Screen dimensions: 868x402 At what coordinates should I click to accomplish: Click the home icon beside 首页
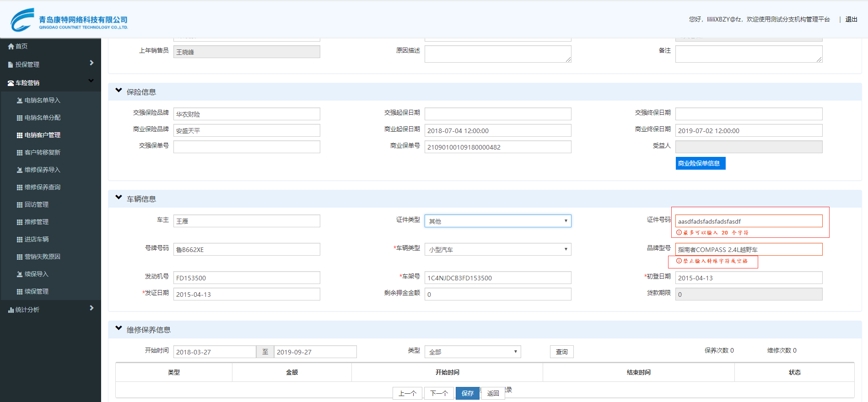click(11, 46)
